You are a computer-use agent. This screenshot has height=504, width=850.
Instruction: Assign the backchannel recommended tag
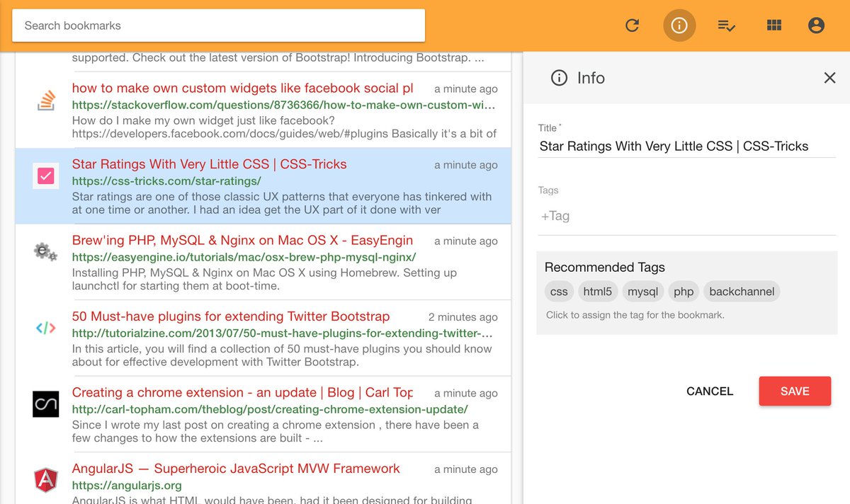tap(742, 292)
